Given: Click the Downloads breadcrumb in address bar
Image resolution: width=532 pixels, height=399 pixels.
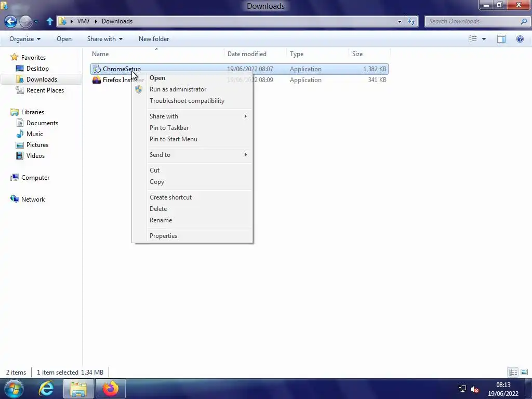Looking at the screenshot, I should [117, 21].
